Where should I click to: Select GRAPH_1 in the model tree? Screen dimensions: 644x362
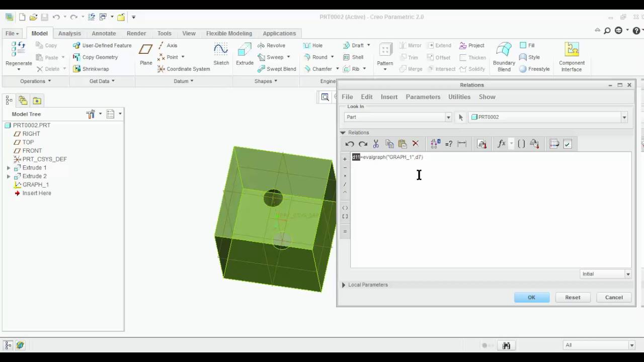(x=31, y=185)
